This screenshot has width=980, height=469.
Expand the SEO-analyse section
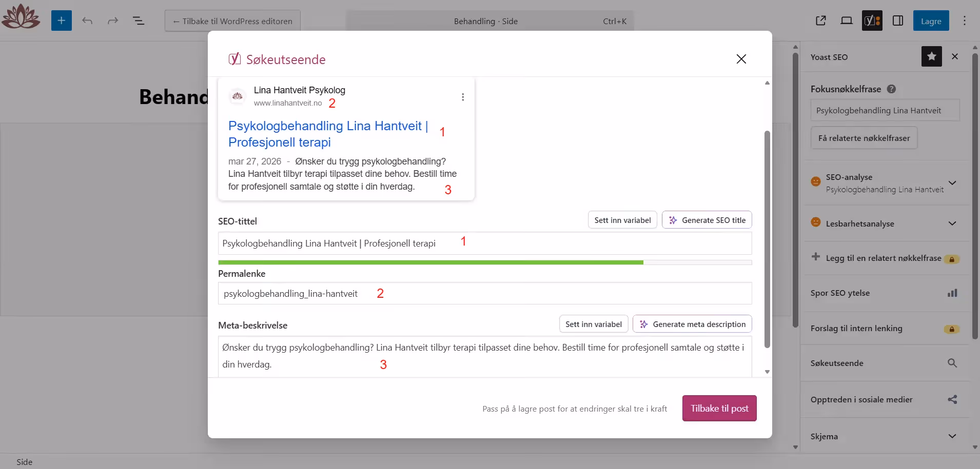point(885,183)
